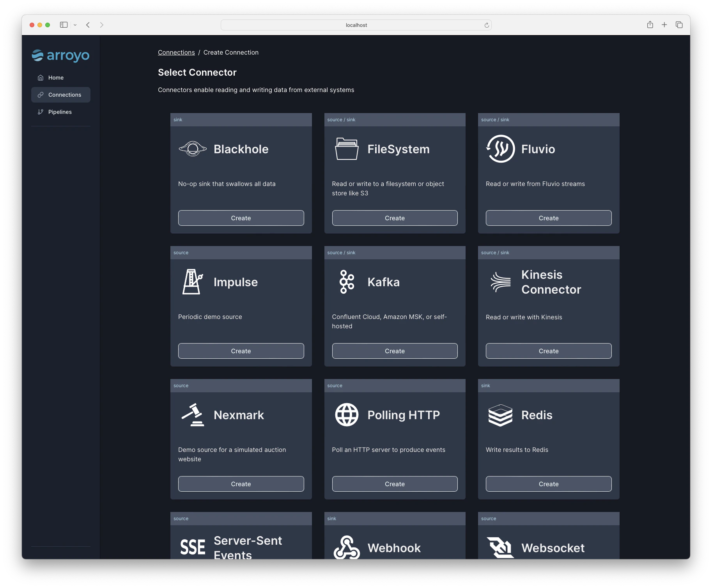Create a Kafka connection
712x588 pixels.
point(395,351)
